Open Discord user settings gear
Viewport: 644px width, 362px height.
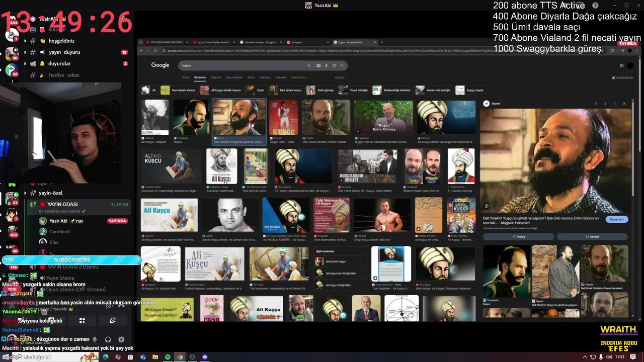(x=121, y=340)
